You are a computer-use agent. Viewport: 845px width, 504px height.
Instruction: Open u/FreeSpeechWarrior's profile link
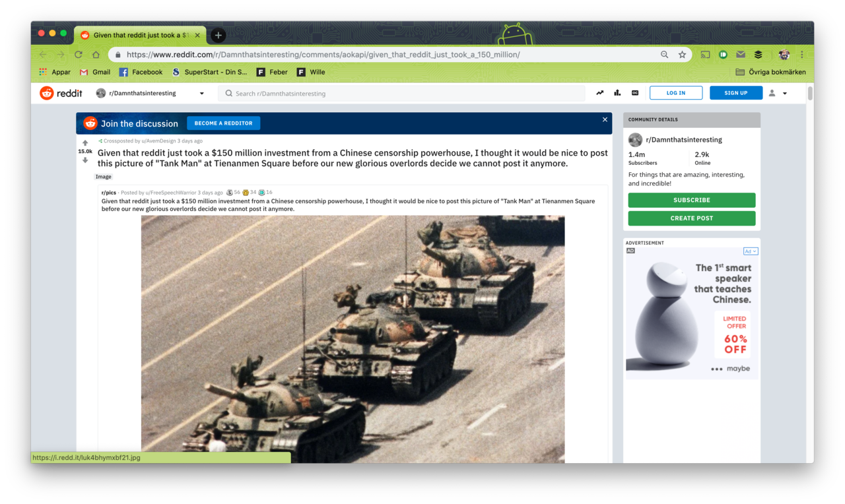(171, 193)
